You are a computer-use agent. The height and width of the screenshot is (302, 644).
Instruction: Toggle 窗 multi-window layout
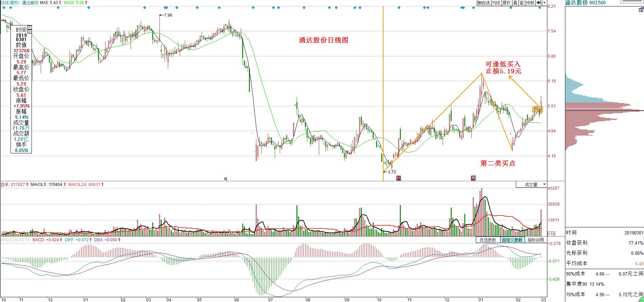[x=522, y=3]
